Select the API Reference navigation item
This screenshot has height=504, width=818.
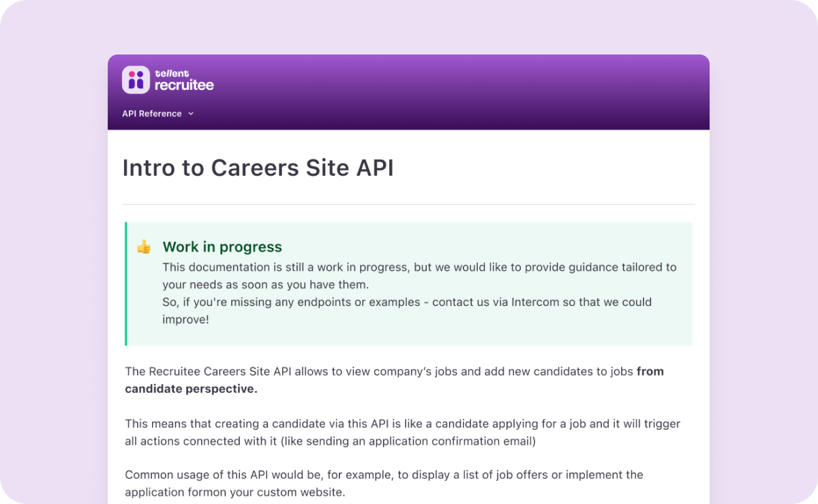(x=151, y=114)
